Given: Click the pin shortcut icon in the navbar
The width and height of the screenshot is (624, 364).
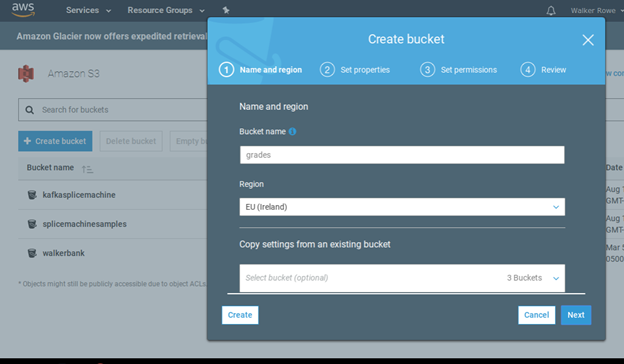Looking at the screenshot, I should point(226,10).
